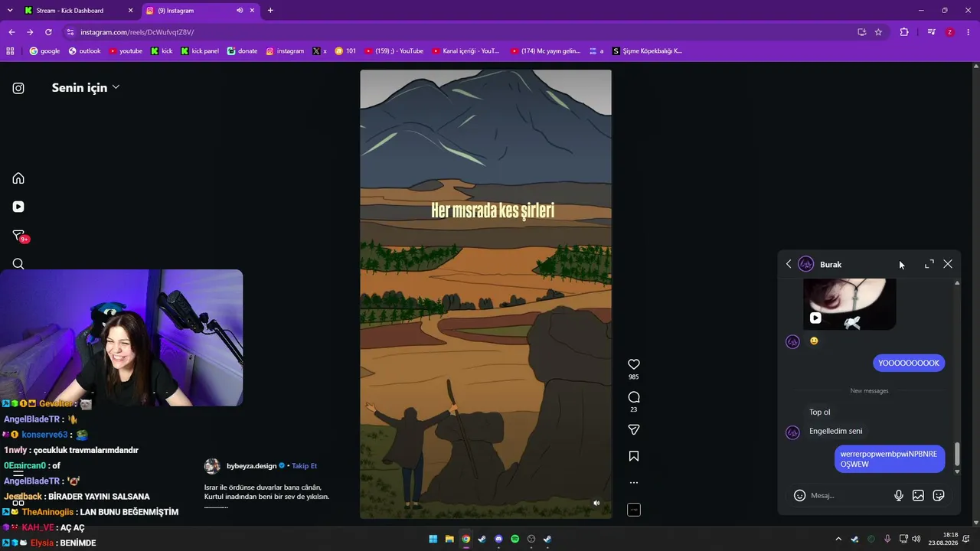Click the address bar with the Instagram URL
This screenshot has width=980, height=551.
click(459, 32)
